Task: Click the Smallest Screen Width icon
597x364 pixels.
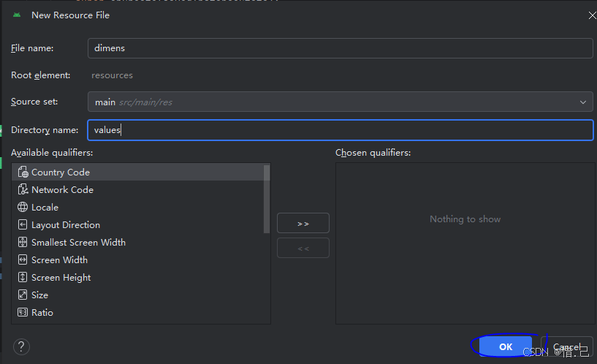Action: click(x=23, y=242)
